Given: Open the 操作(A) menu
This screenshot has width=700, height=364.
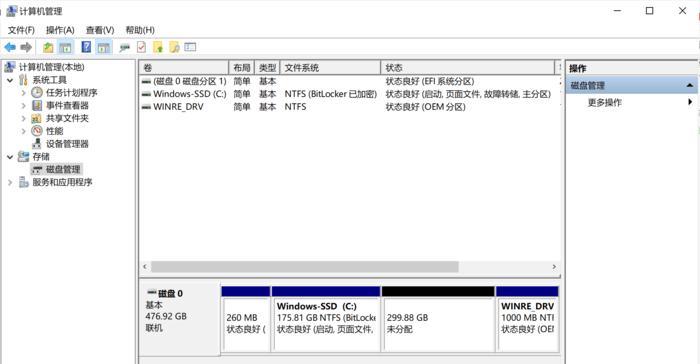Looking at the screenshot, I should point(60,30).
